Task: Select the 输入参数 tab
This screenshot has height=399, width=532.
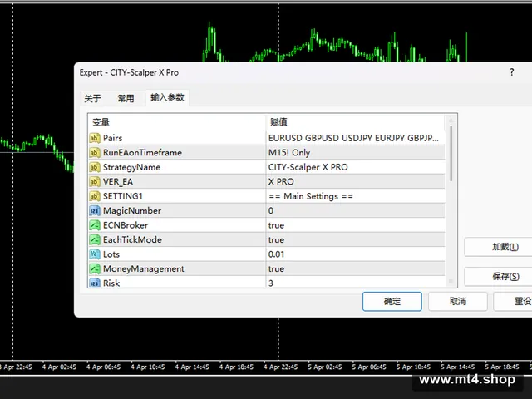Action: (x=167, y=98)
